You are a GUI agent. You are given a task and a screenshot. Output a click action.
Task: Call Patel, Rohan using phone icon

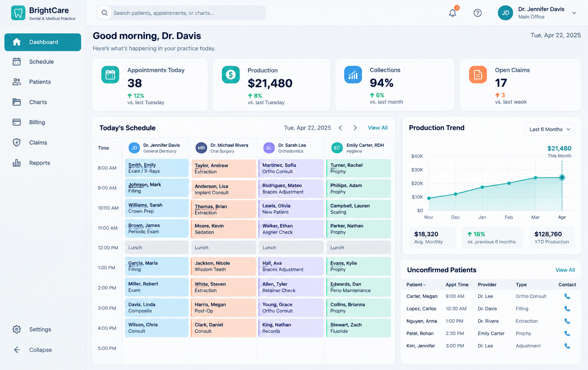tap(567, 334)
